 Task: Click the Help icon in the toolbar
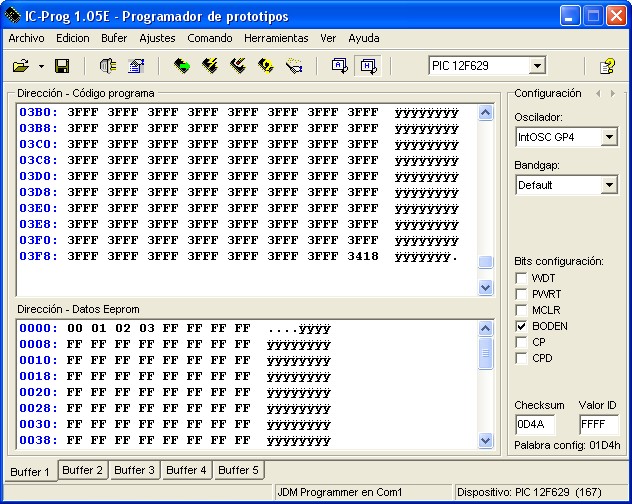point(607,66)
